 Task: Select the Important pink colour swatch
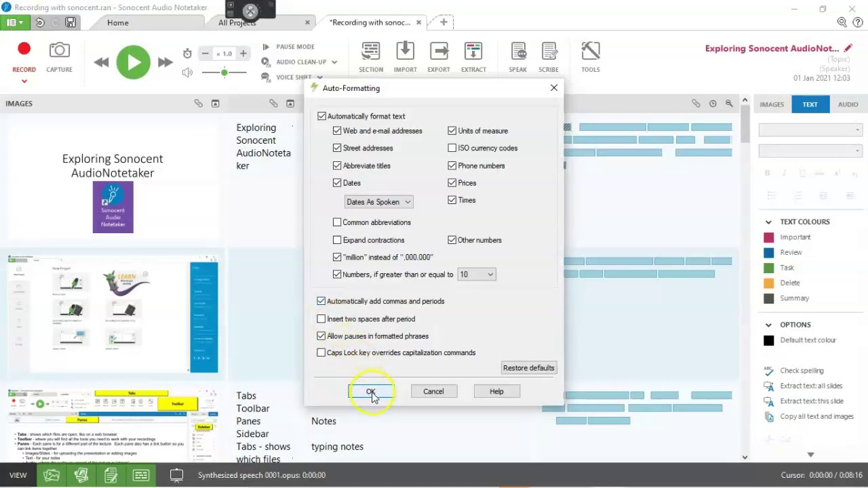coord(768,237)
